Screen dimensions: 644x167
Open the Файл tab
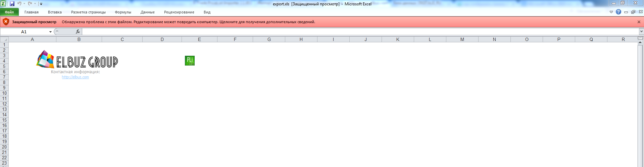(x=9, y=12)
